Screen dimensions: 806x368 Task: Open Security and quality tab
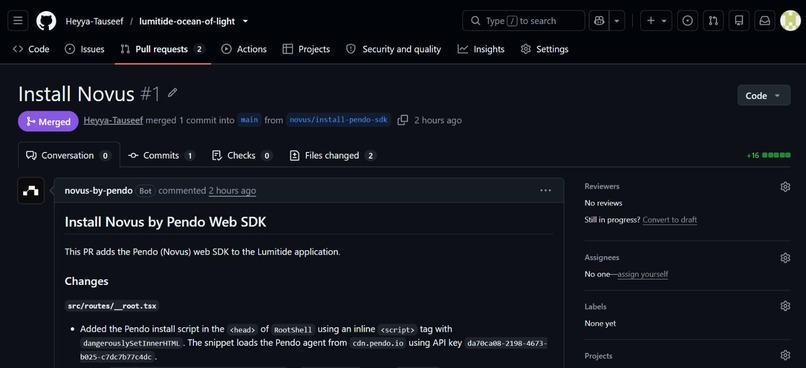pyautogui.click(x=394, y=49)
